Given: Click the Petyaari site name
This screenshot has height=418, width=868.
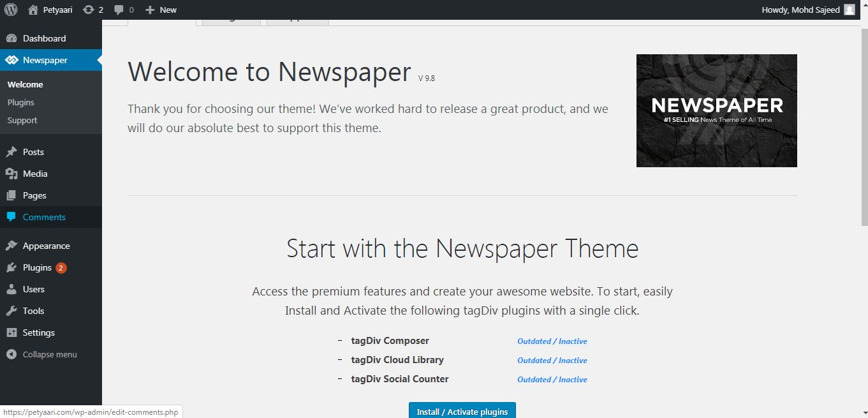Looking at the screenshot, I should click(x=58, y=10).
